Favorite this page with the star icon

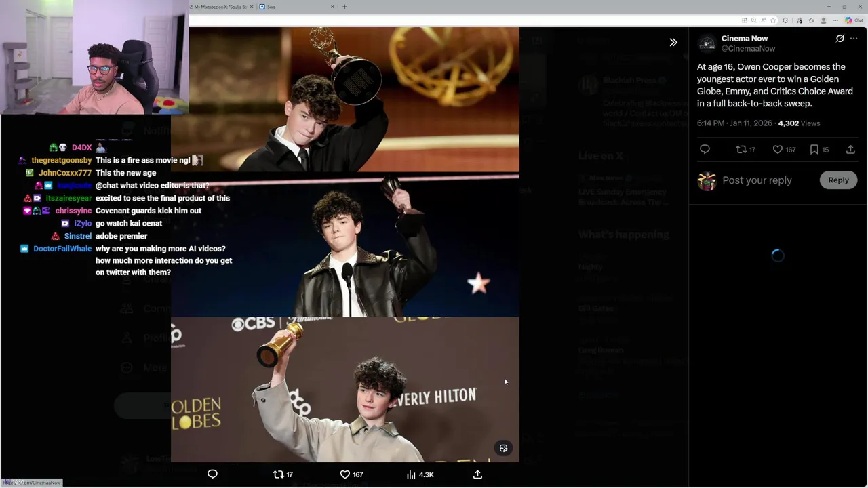pos(773,20)
